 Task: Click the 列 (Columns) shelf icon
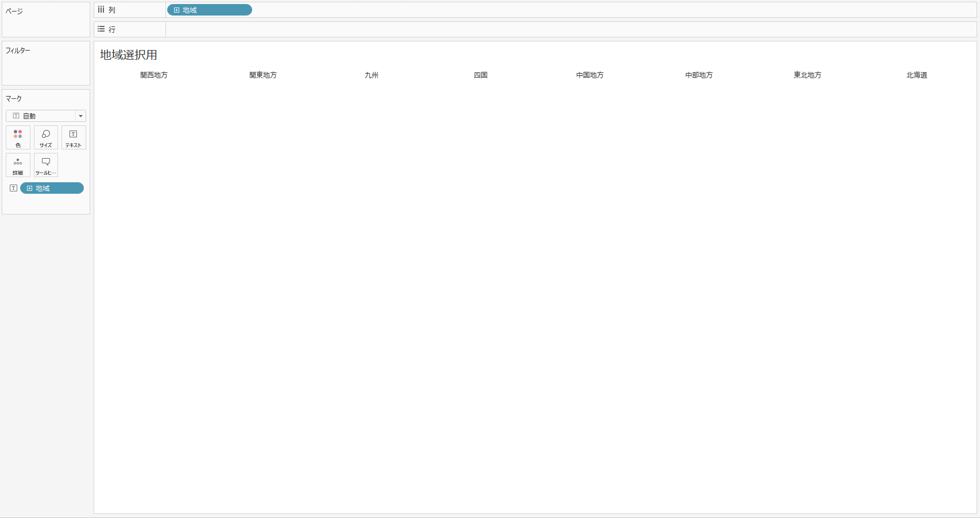101,10
